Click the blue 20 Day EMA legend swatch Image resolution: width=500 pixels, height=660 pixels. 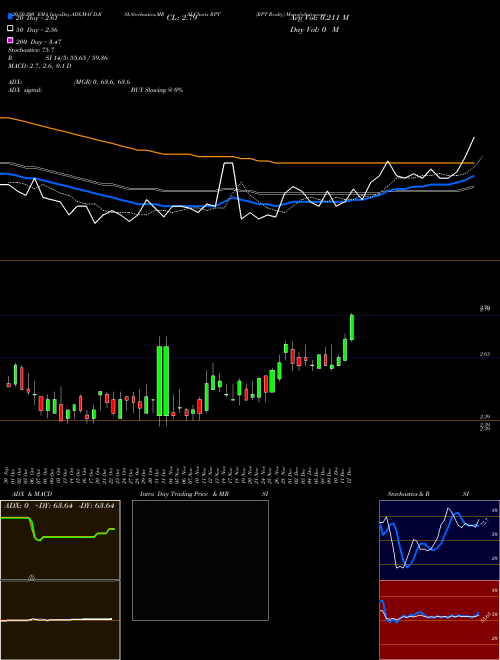point(10,17)
